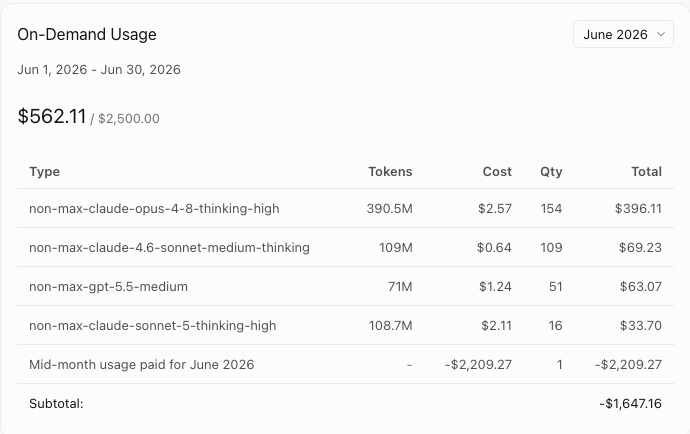Open the June 2026 month dropdown
690x434 pixels.
(623, 34)
